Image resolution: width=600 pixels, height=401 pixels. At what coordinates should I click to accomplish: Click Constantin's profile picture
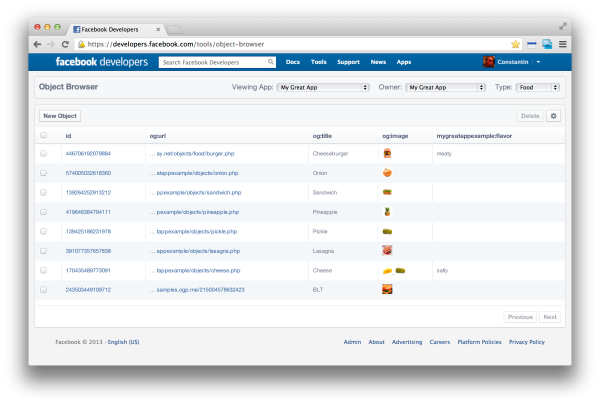[x=488, y=62]
